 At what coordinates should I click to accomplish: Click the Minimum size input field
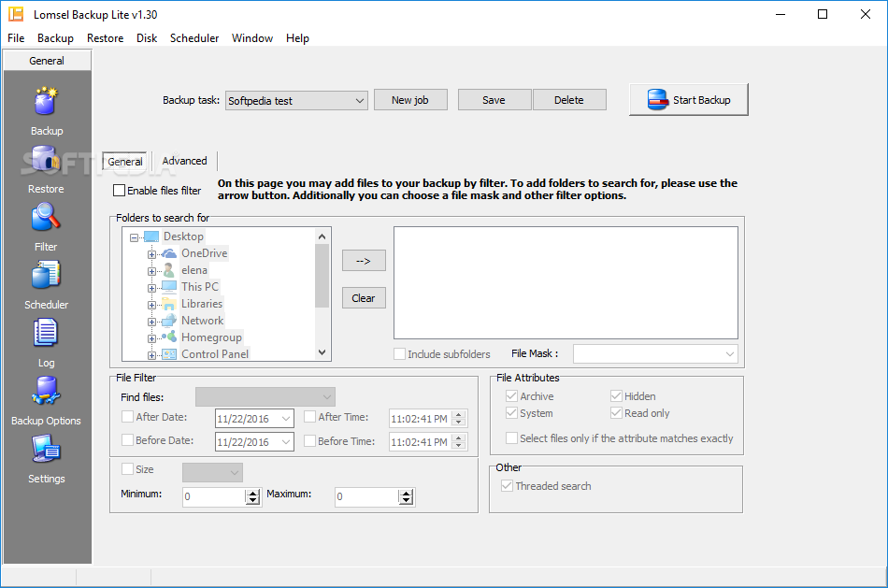click(x=214, y=496)
